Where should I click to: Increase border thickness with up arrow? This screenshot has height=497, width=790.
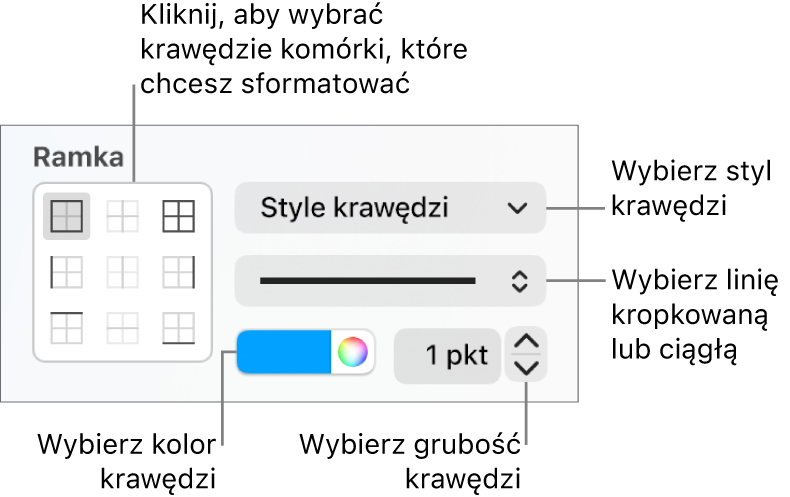coord(526,341)
